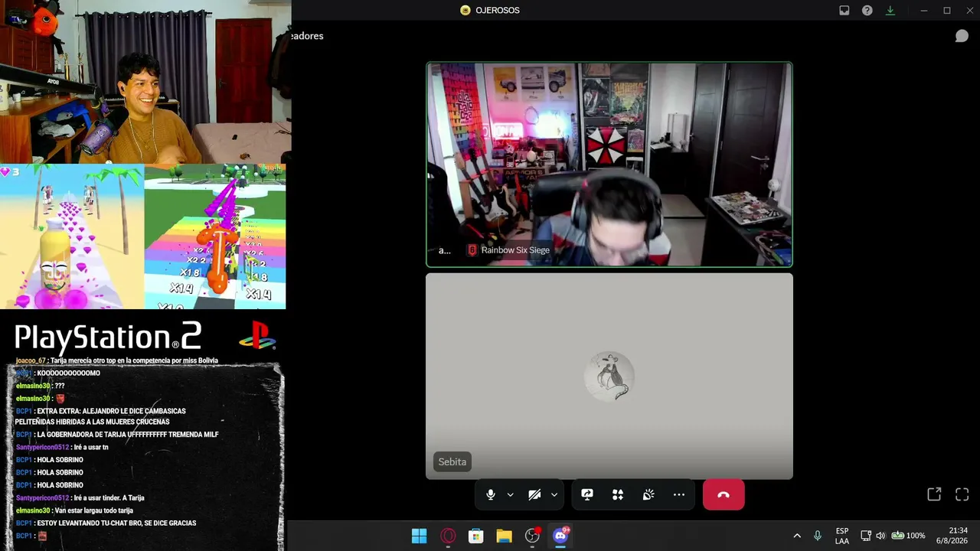Viewport: 980px width, 551px height.
Task: Click Sebita's avatar in the grey tile
Action: (609, 376)
